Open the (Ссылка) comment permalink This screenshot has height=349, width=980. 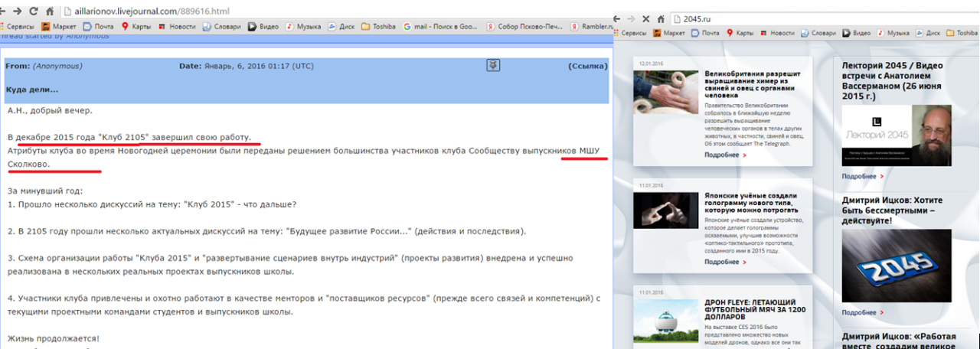[x=588, y=66]
